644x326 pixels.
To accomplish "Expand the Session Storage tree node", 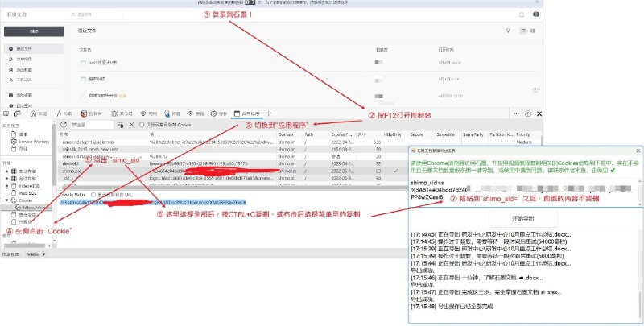I will 7,179.
